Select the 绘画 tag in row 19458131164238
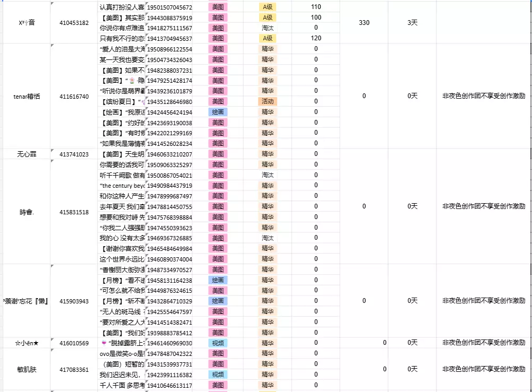Image resolution: width=532 pixels, height=392 pixels. click(218, 280)
